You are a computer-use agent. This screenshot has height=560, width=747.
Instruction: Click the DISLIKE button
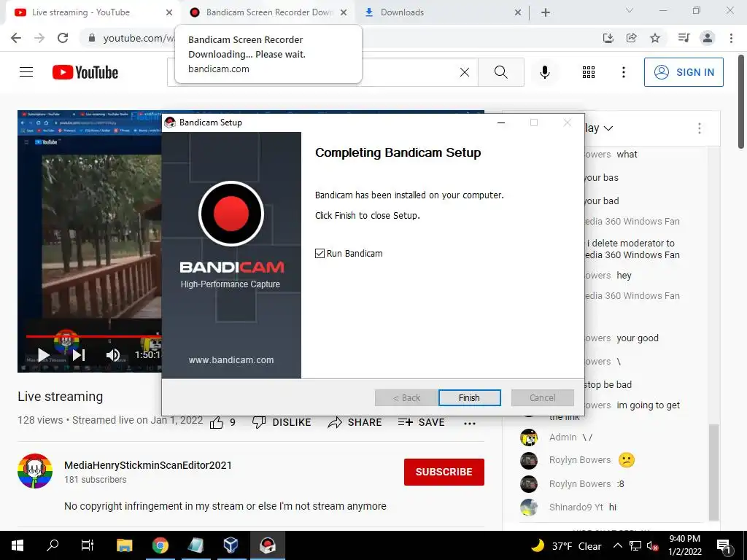click(282, 422)
